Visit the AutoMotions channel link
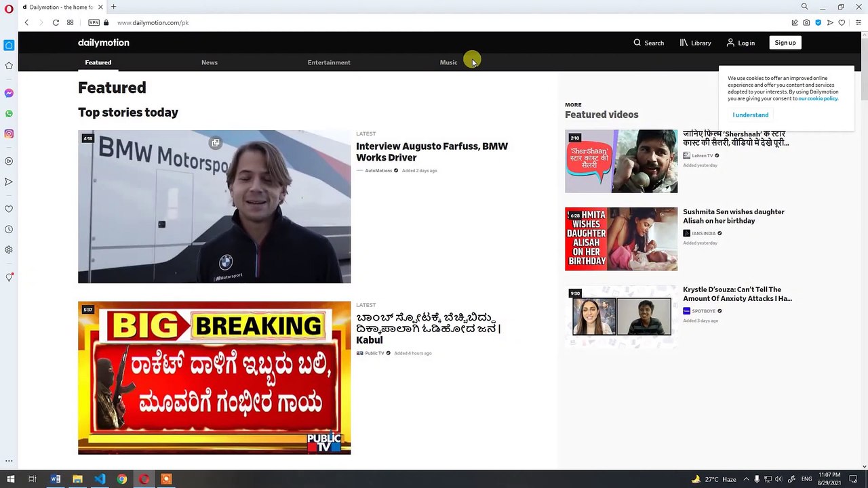868x488 pixels. (x=378, y=171)
